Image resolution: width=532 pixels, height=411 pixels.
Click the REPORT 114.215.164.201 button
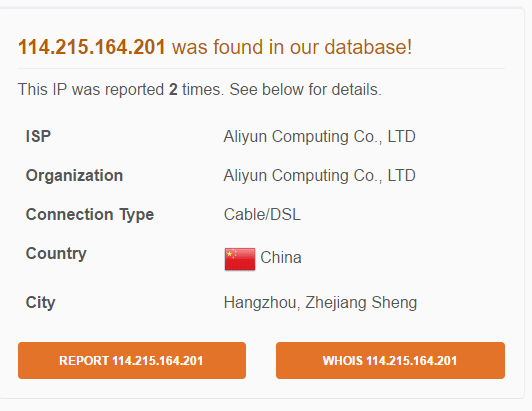[x=132, y=360]
